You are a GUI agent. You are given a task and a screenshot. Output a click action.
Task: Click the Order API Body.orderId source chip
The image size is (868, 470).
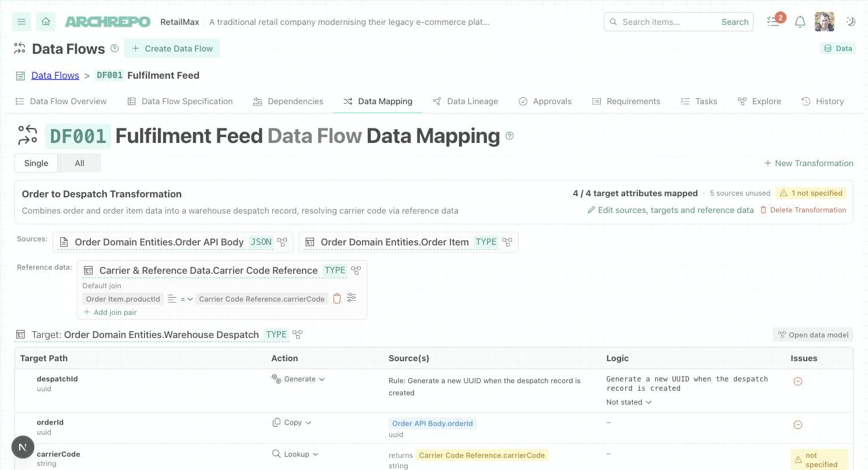433,424
